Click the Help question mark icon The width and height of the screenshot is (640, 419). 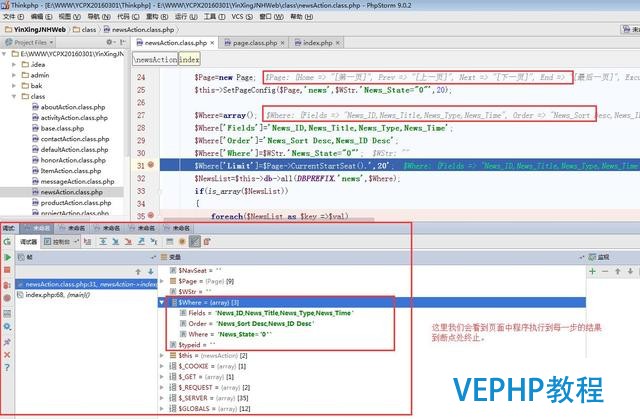(7, 368)
